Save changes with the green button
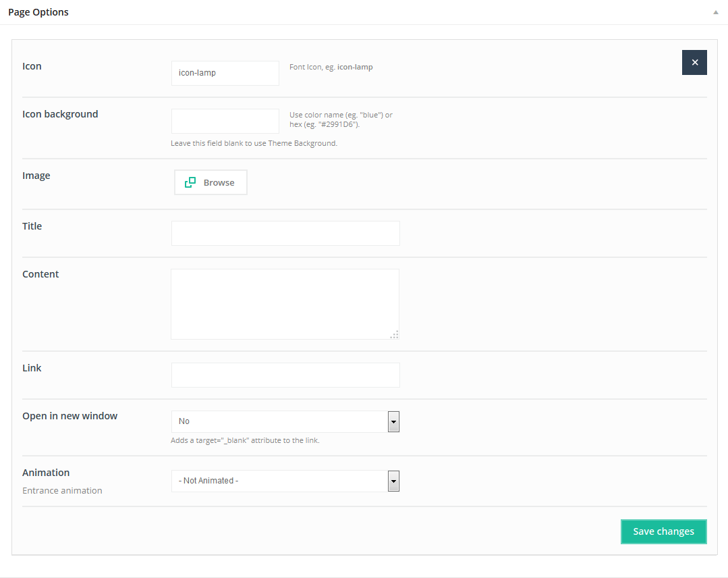Image resolution: width=728 pixels, height=578 pixels. [663, 531]
